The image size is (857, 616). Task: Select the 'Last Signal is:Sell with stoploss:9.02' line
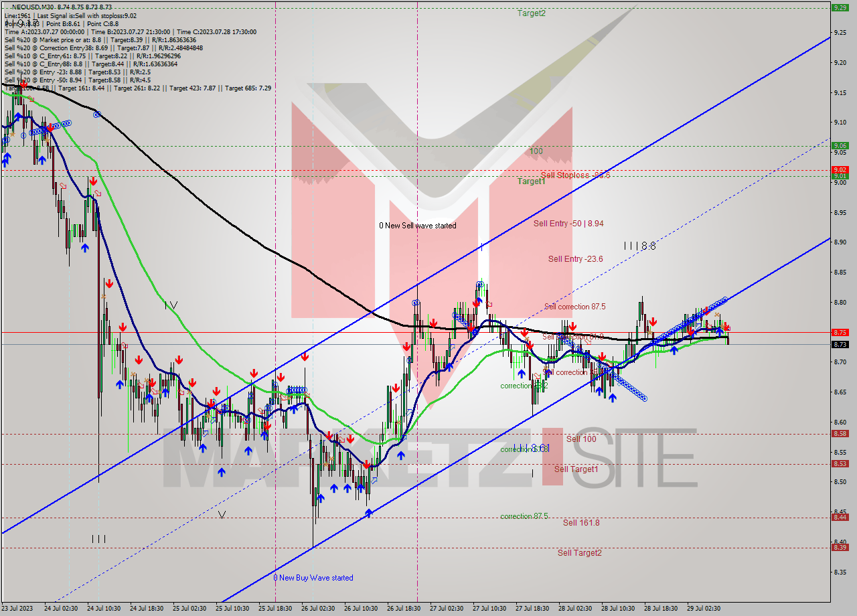[86, 15]
